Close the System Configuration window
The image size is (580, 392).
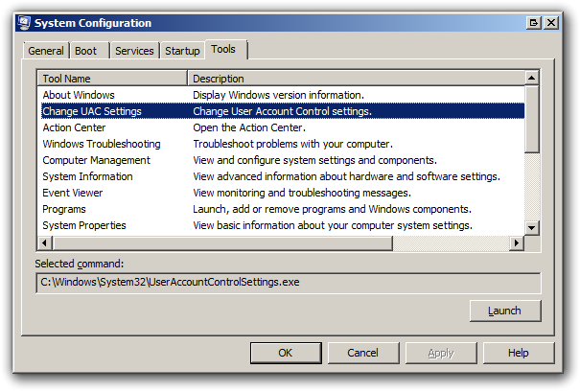click(x=551, y=23)
